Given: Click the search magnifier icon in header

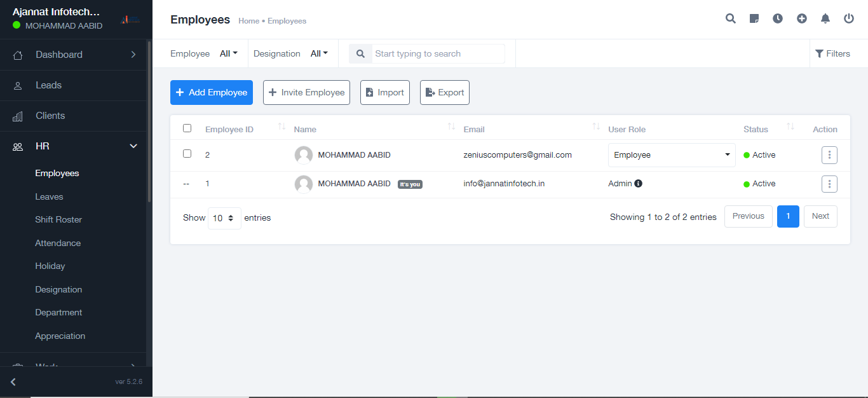Looking at the screenshot, I should point(731,18).
